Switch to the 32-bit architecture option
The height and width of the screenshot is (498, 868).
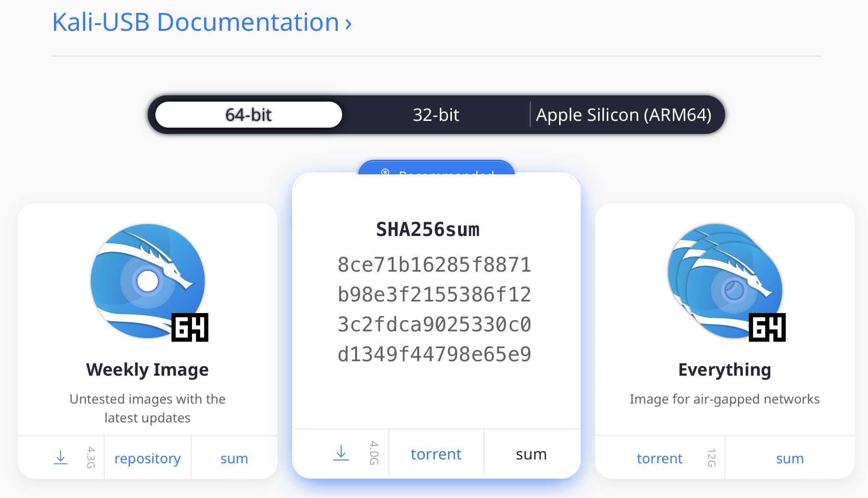click(x=436, y=115)
